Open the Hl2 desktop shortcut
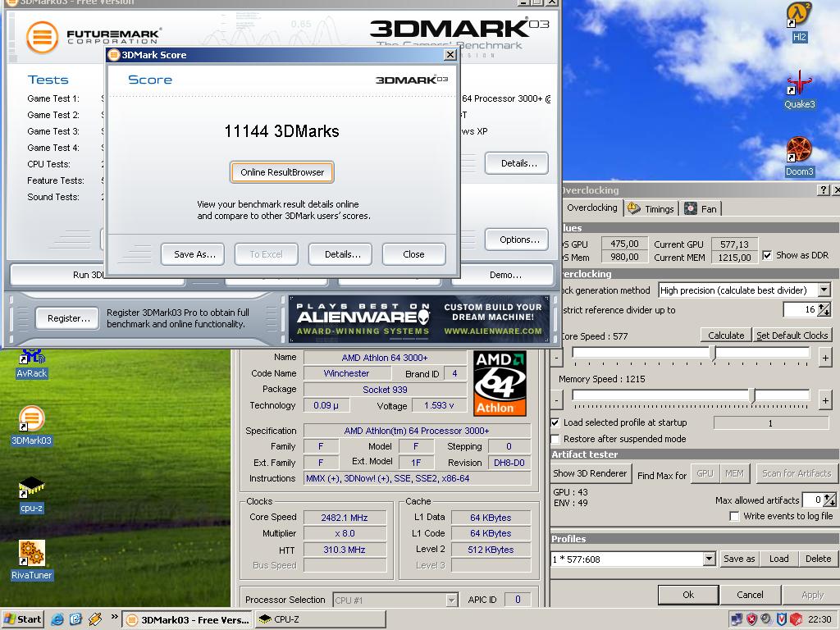Viewport: 840px width, 630px height. (799, 21)
